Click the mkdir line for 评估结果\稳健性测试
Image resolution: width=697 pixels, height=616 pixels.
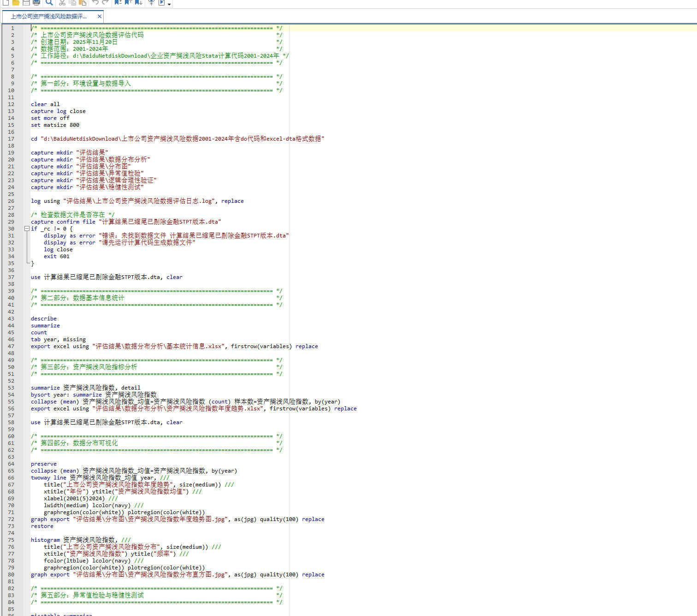(87, 187)
